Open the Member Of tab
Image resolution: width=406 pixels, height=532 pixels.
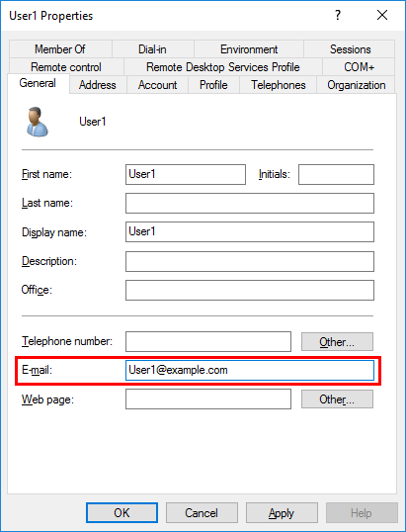tap(60, 49)
